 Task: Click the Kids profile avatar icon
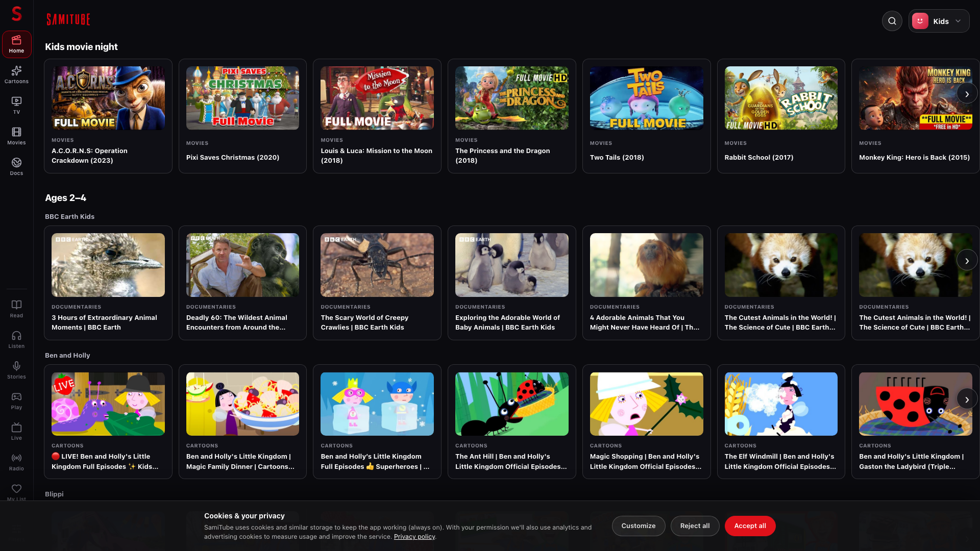click(920, 21)
